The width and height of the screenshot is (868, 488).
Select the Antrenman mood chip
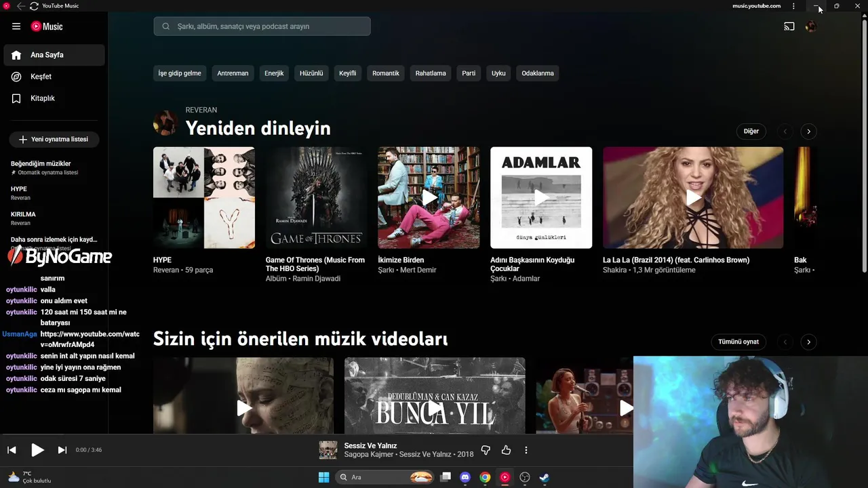click(x=233, y=73)
